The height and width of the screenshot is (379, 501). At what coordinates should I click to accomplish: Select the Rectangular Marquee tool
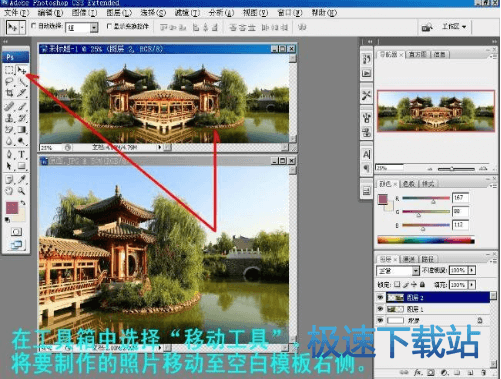9,70
